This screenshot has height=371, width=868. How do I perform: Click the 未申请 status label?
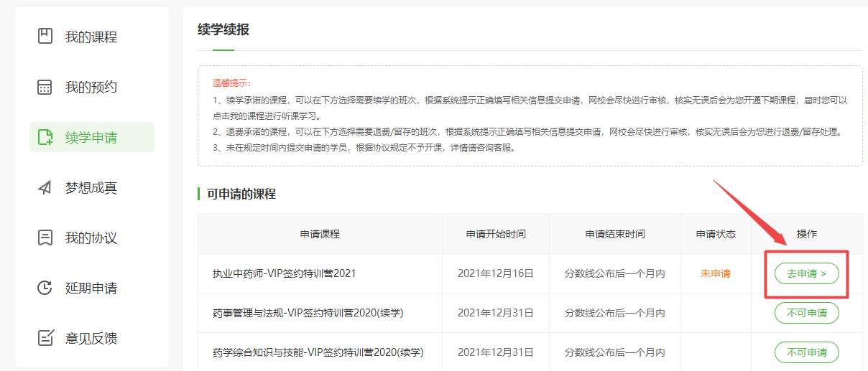pyautogui.click(x=715, y=273)
